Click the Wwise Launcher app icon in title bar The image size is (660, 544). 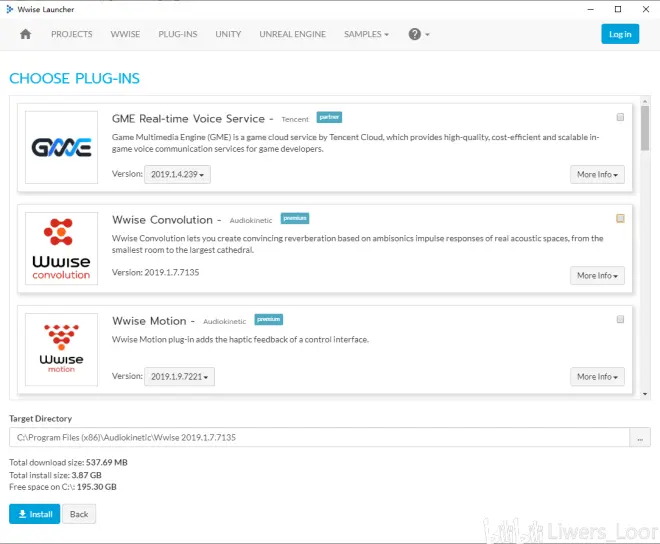click(10, 9)
